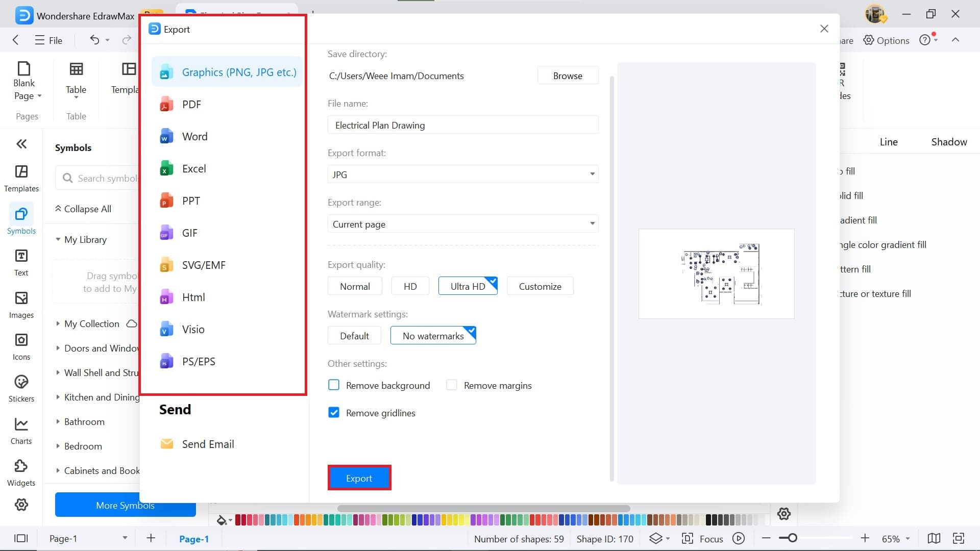Expand the Bedroom symbol category

coord(58,446)
